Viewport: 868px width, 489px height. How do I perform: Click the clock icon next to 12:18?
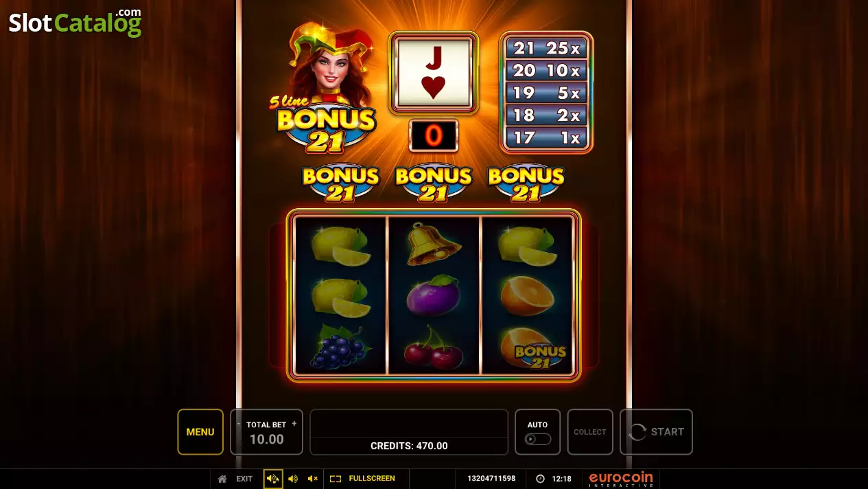[x=540, y=479]
